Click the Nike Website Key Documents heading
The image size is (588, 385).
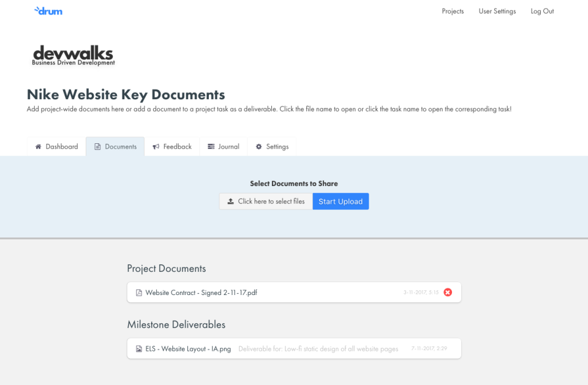pos(126,94)
